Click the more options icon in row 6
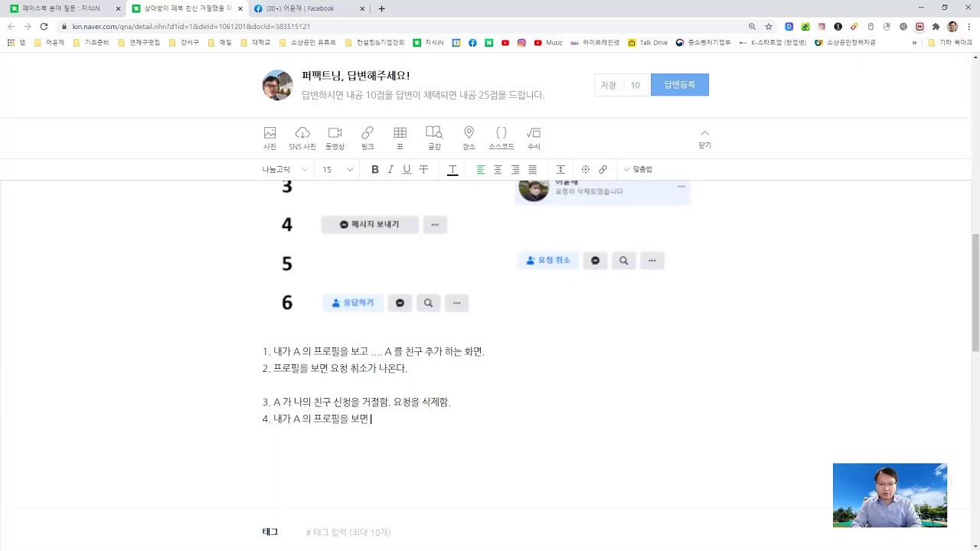Viewport: 980px width, 551px height. coord(457,303)
